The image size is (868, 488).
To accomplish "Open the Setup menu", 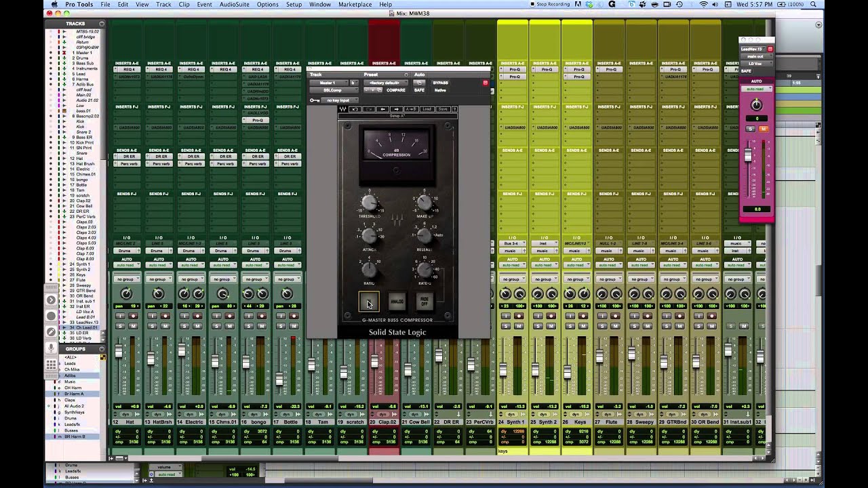I will [x=294, y=4].
